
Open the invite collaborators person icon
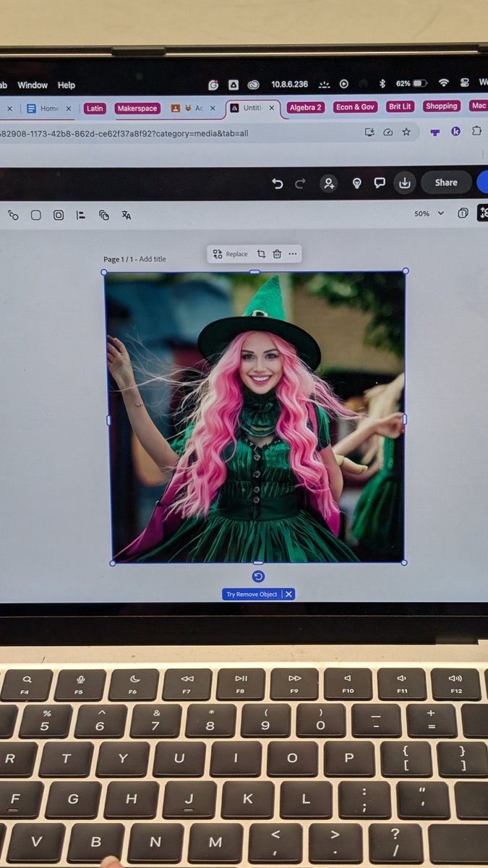click(x=329, y=184)
